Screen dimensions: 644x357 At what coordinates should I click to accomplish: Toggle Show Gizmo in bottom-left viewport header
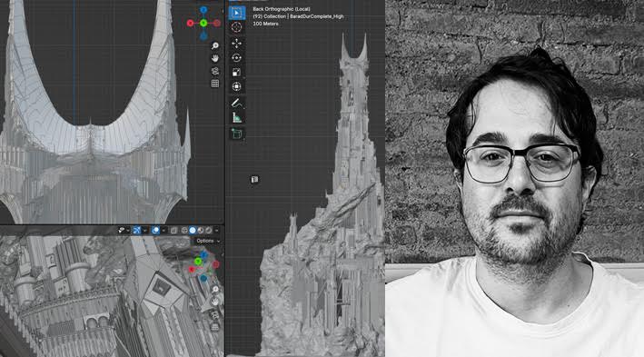click(136, 231)
